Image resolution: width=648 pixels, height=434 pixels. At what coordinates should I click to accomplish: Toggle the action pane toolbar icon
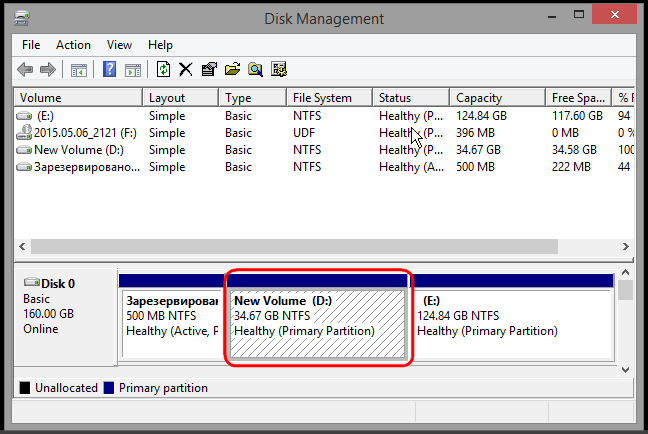click(x=133, y=70)
